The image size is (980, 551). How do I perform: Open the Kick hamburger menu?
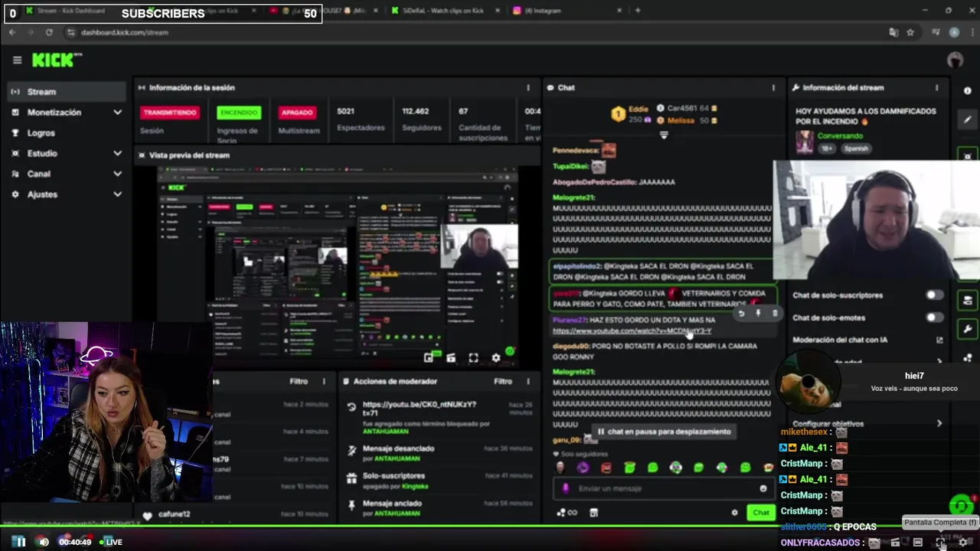(17, 60)
